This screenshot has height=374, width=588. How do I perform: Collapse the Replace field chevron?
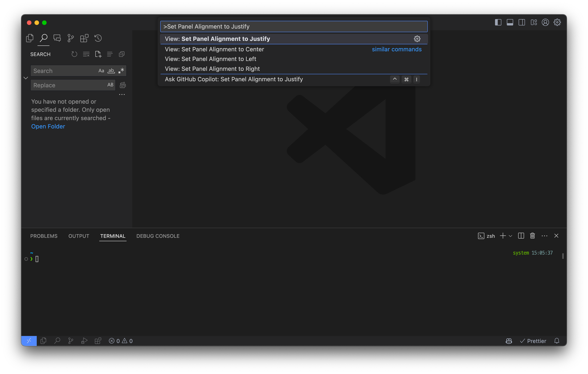[x=26, y=78]
